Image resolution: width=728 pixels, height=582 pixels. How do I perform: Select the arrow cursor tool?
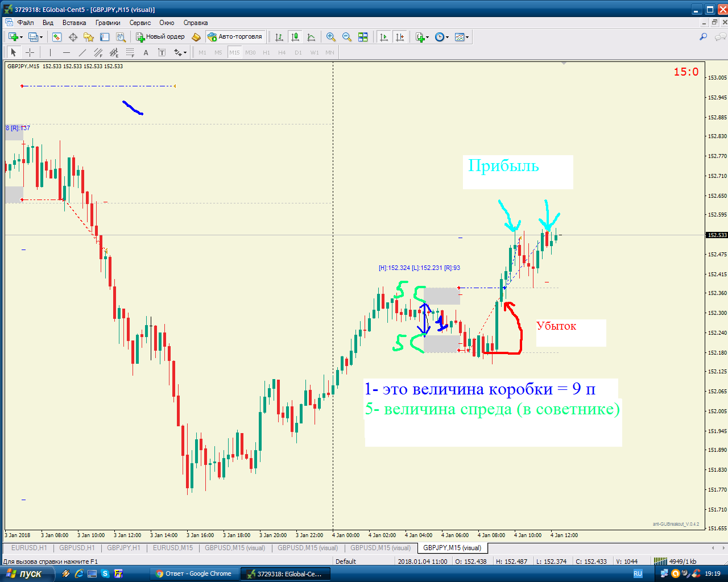pyautogui.click(x=14, y=52)
